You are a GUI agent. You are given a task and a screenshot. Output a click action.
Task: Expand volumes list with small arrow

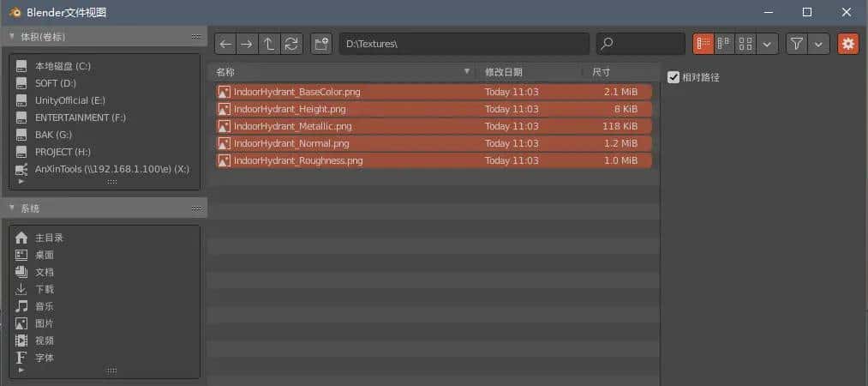(21, 181)
